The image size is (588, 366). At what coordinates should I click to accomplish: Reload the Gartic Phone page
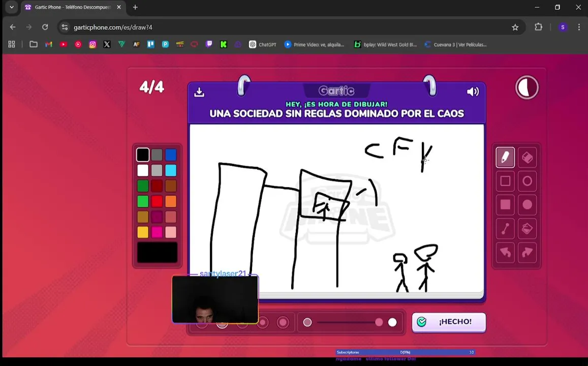(x=45, y=27)
